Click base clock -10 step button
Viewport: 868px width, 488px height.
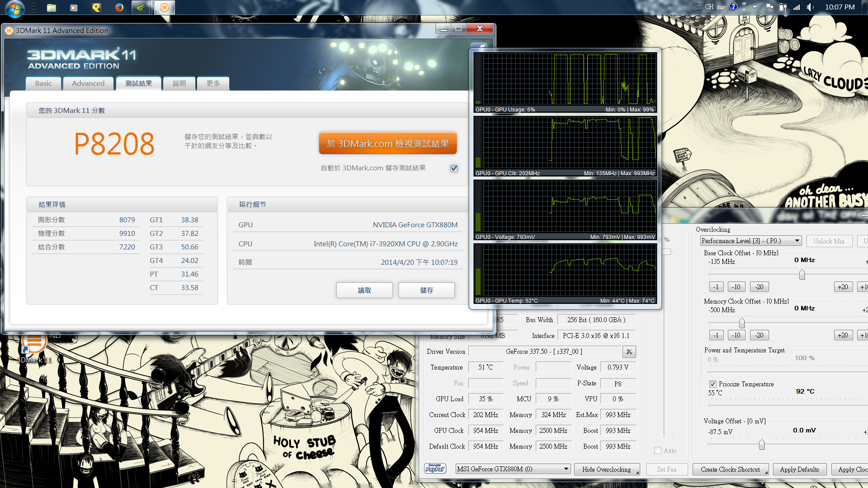tap(736, 287)
